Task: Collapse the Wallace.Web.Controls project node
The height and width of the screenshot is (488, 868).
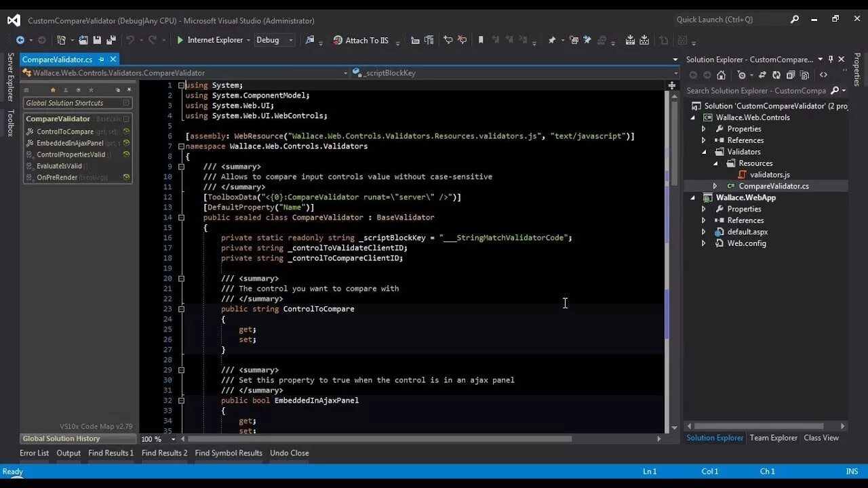Action: tap(693, 117)
